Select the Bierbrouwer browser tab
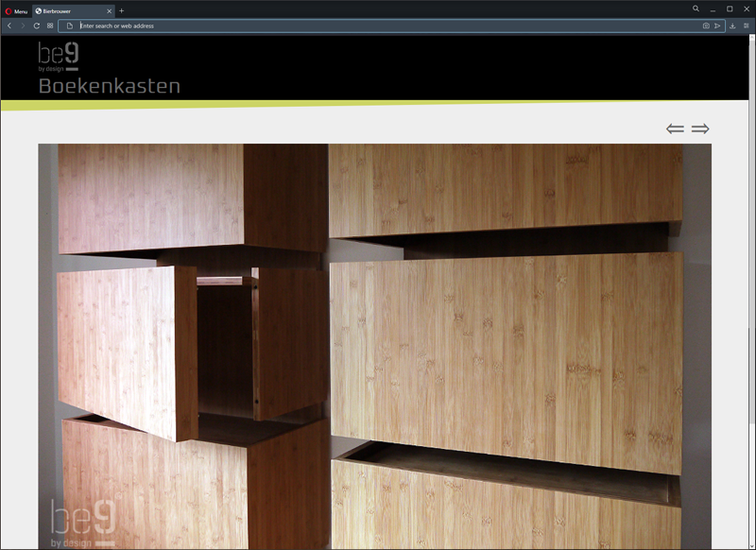 tap(74, 11)
